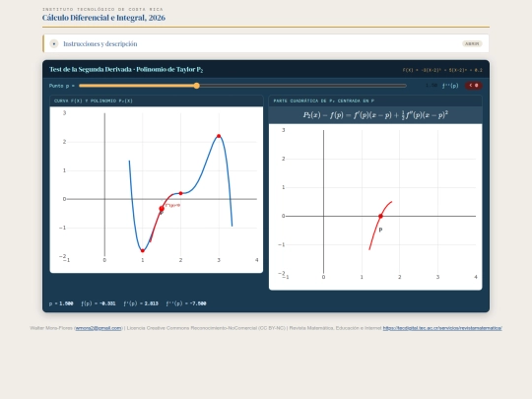This screenshot has width=532, height=399.
Task: Click the 'PARTE CUADRÁTICA' subpanel heading
Action: pos(324,100)
